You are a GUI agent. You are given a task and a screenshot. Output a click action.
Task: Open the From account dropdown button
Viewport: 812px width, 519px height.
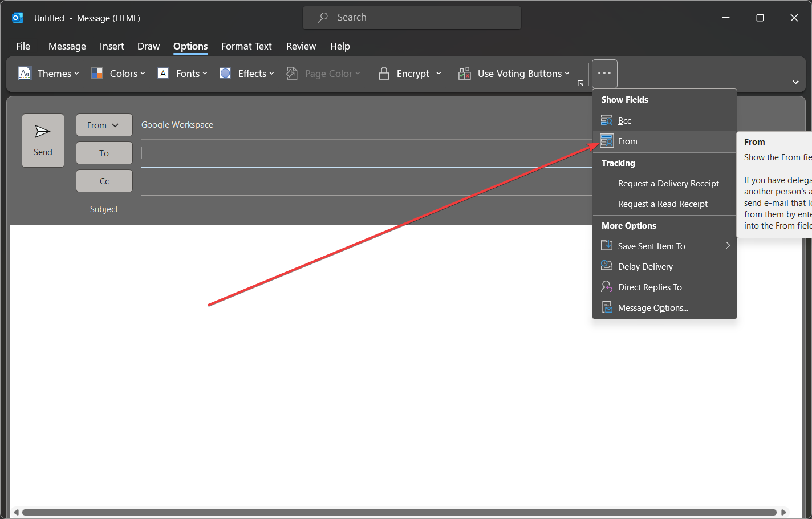point(104,125)
